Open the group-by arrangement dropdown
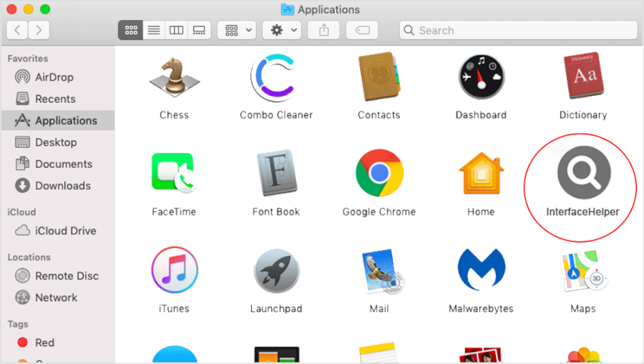Image resolution: width=644 pixels, height=364 pixels. coord(237,30)
